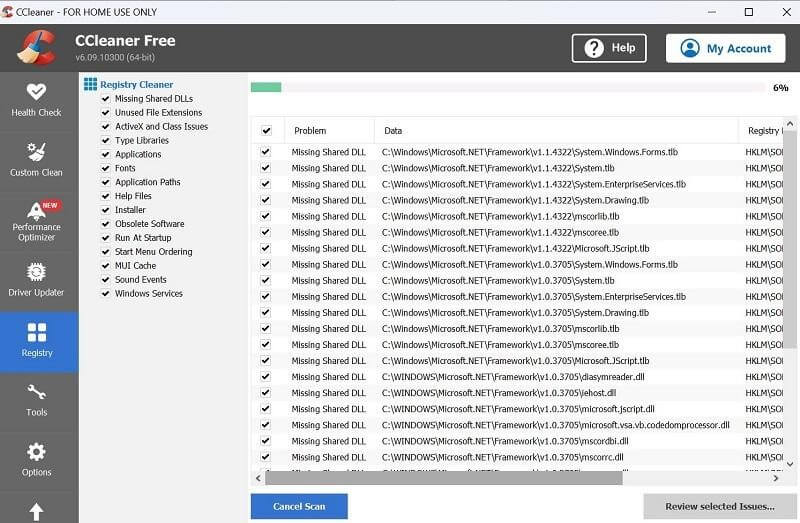Open Health Check section

(x=36, y=101)
